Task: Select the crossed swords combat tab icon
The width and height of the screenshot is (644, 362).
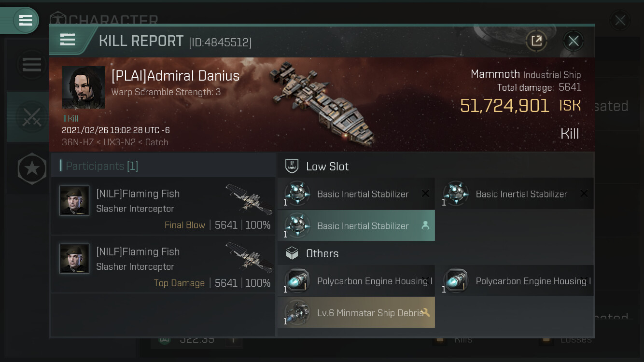Action: [x=31, y=117]
